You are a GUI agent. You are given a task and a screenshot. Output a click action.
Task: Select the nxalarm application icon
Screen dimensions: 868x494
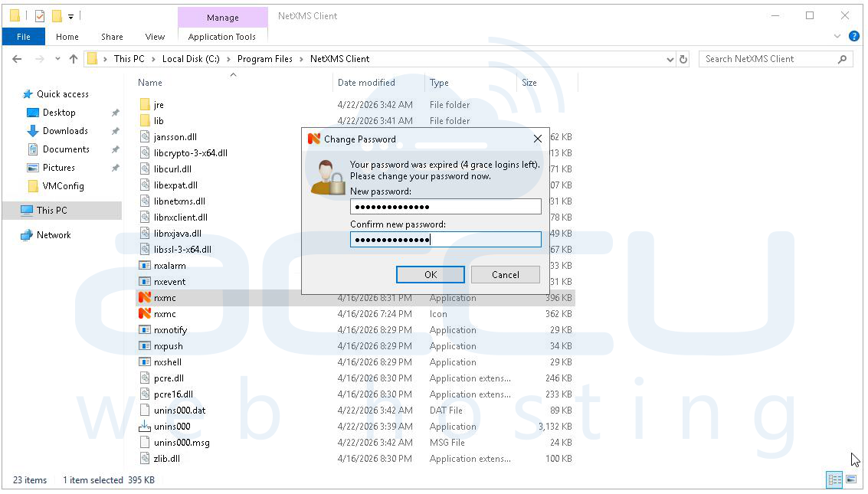145,266
